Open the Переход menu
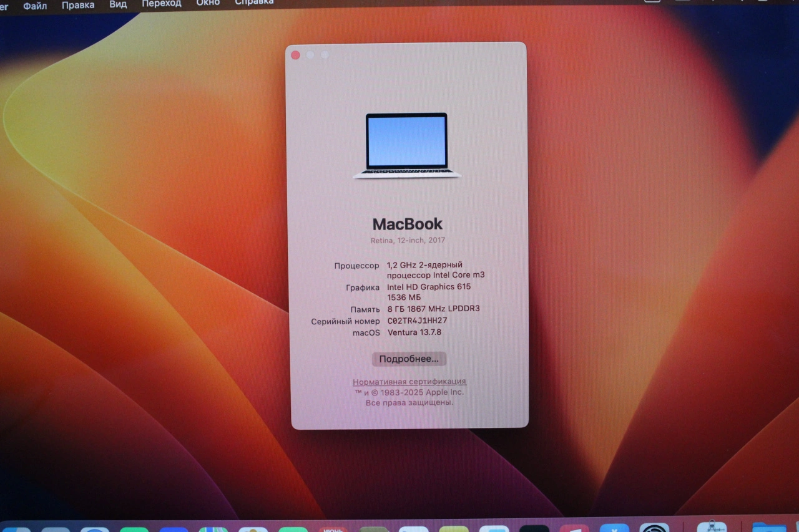 click(162, 4)
